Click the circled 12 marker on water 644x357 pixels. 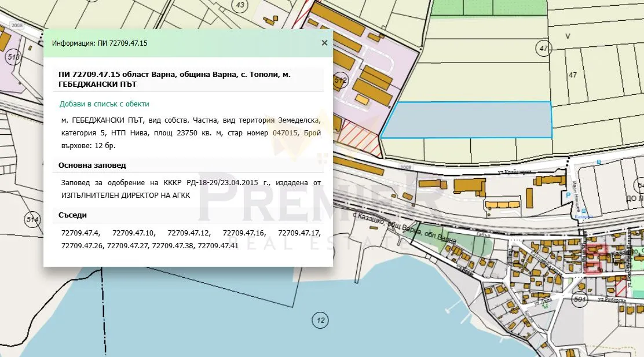point(319,319)
